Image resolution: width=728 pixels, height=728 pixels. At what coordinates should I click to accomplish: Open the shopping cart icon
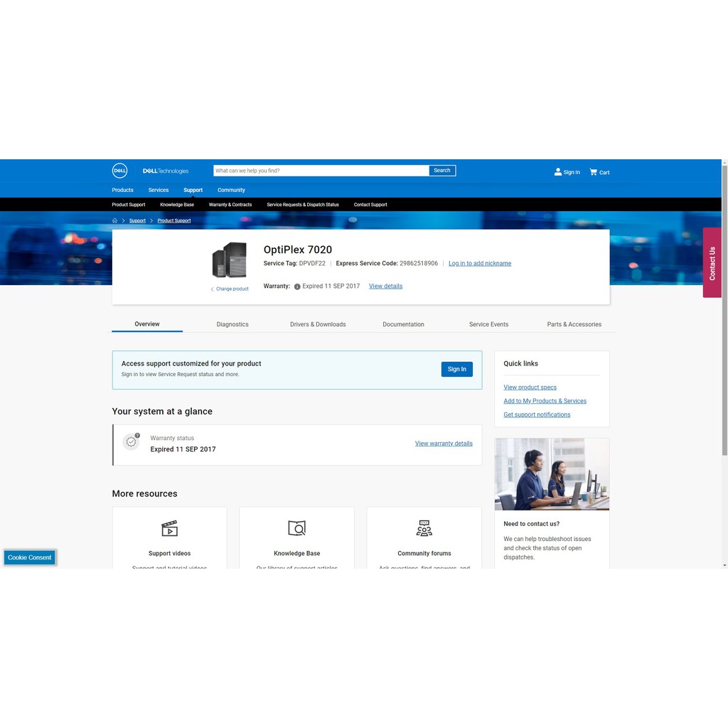(x=594, y=172)
